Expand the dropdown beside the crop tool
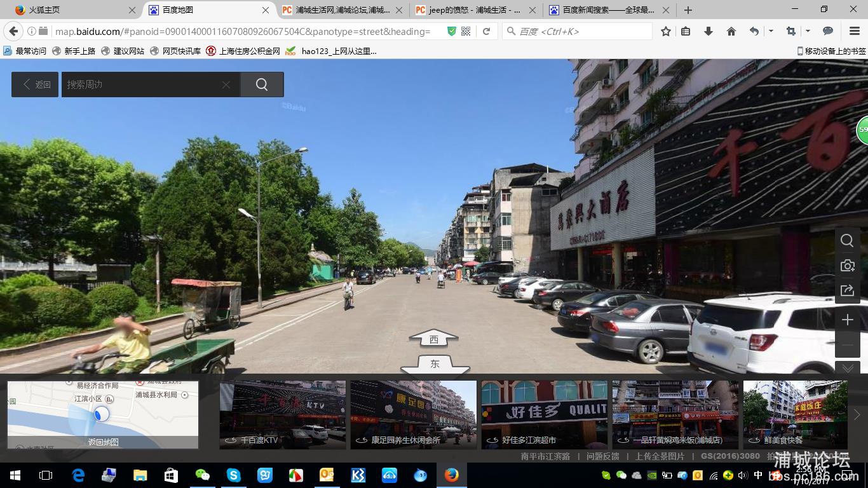The height and width of the screenshot is (488, 868). pyautogui.click(x=808, y=31)
